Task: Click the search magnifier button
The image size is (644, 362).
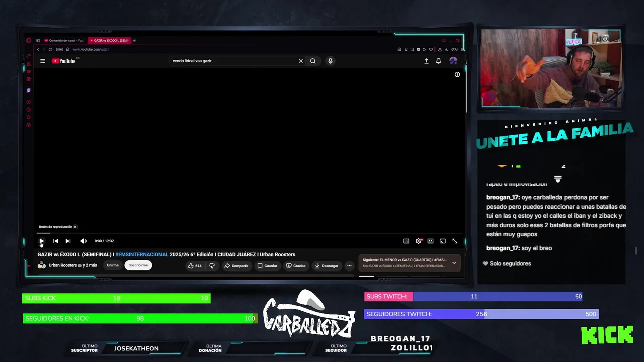Action: pyautogui.click(x=313, y=61)
